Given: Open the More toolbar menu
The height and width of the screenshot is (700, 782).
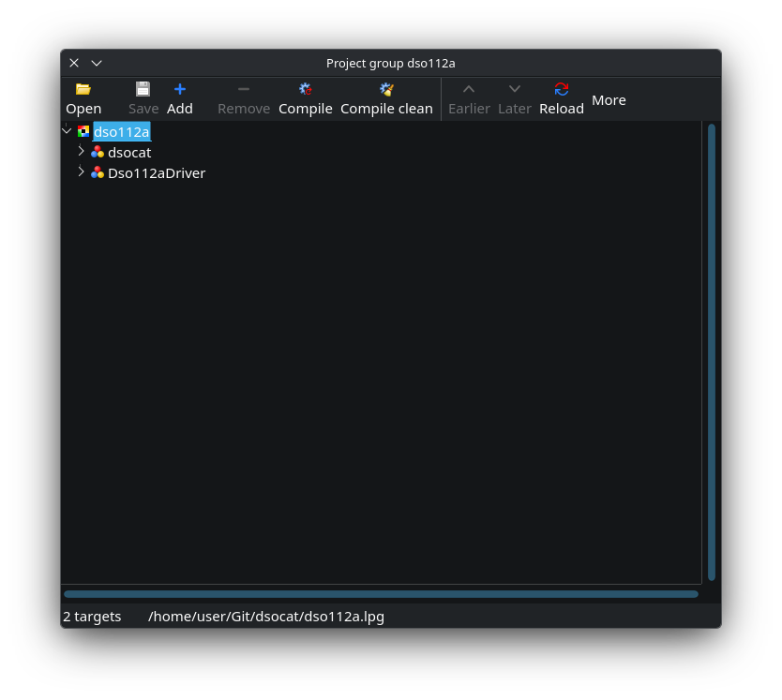Looking at the screenshot, I should point(609,100).
